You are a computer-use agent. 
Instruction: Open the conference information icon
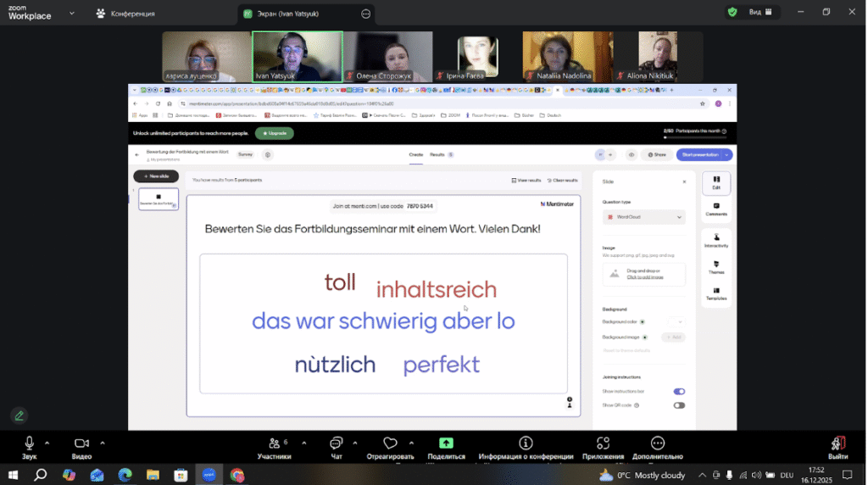point(526,443)
